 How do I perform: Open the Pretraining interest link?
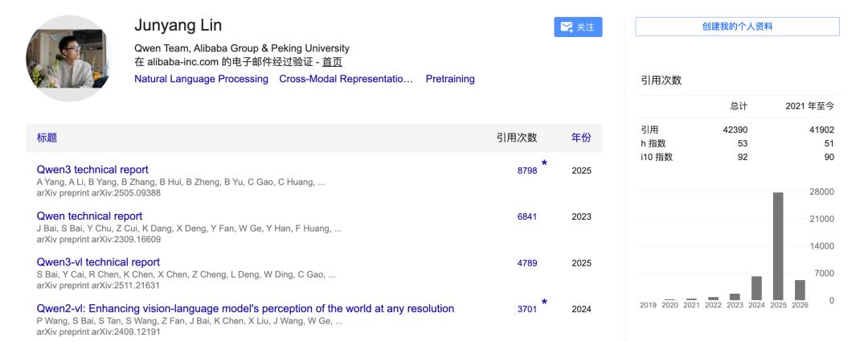point(450,79)
